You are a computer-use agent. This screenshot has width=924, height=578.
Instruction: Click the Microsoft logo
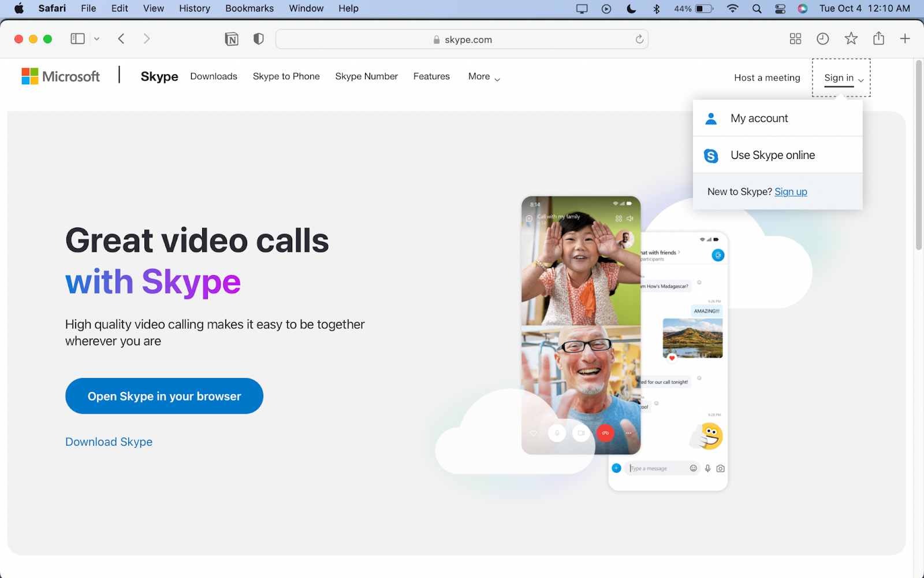61,76
